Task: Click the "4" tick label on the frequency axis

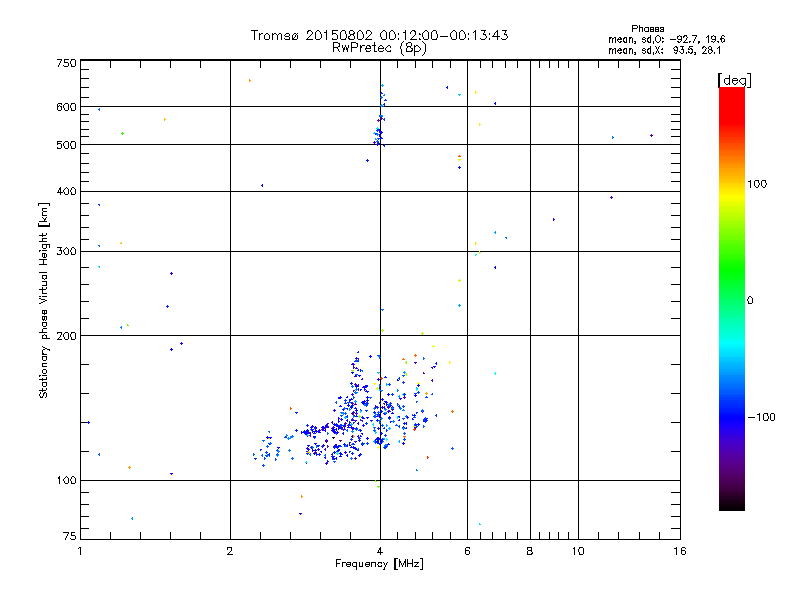Action: tap(380, 551)
